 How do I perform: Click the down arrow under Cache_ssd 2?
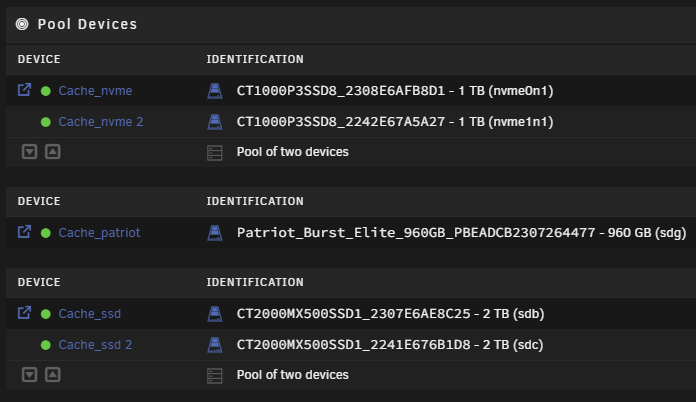click(x=30, y=375)
